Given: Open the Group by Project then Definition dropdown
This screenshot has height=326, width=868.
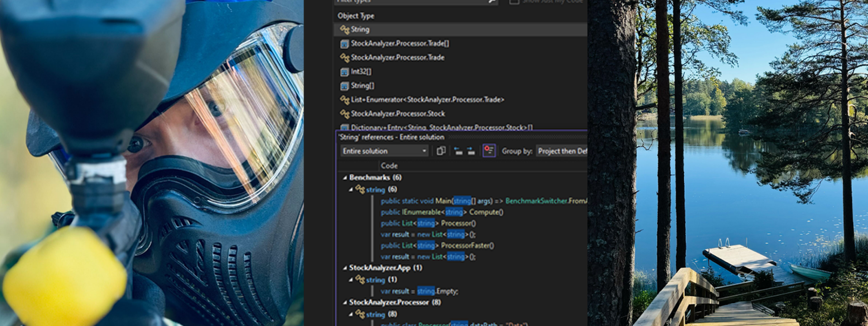Looking at the screenshot, I should [x=562, y=151].
